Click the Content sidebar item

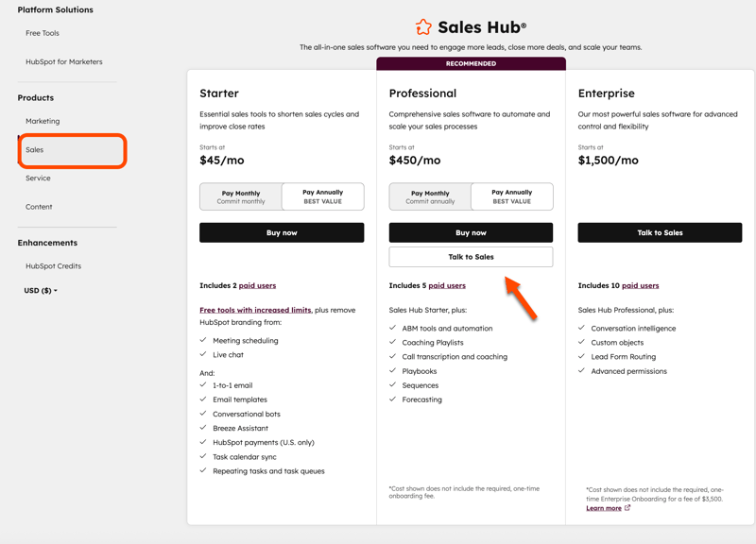click(x=39, y=207)
